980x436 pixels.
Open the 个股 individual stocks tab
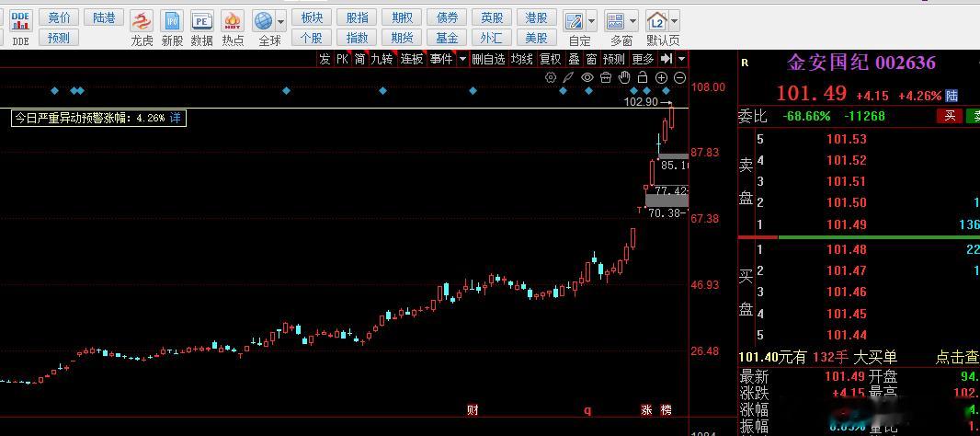coord(312,38)
